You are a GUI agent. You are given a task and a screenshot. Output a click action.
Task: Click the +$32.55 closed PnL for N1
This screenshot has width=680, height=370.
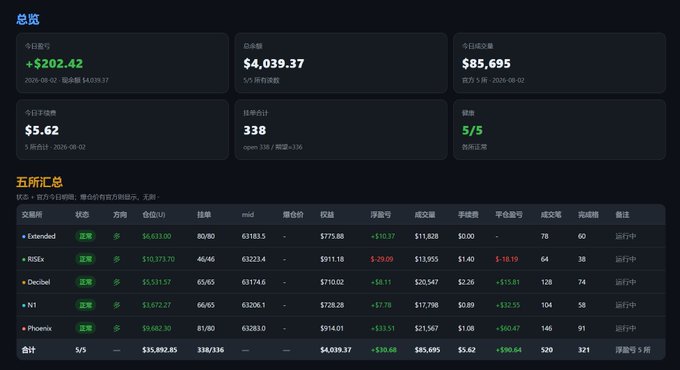tap(507, 305)
